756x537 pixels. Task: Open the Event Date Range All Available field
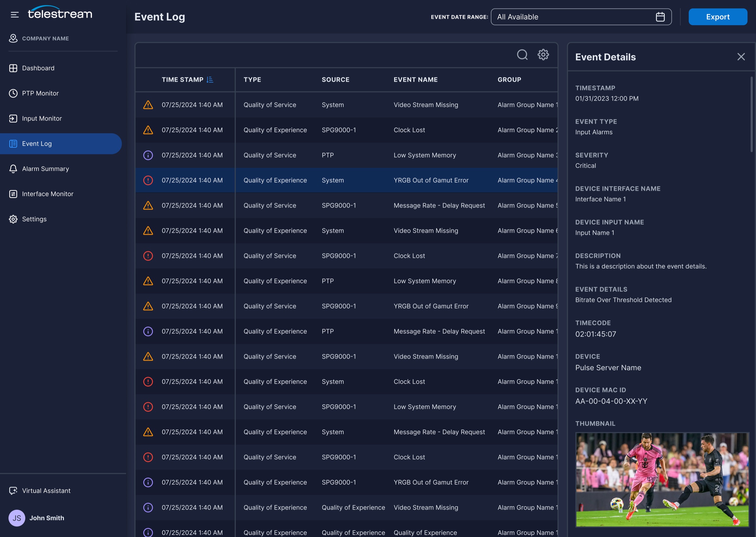click(x=581, y=17)
